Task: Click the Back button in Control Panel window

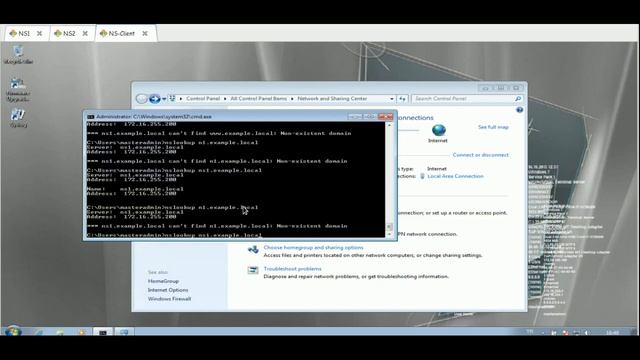Action: pyautogui.click(x=142, y=99)
